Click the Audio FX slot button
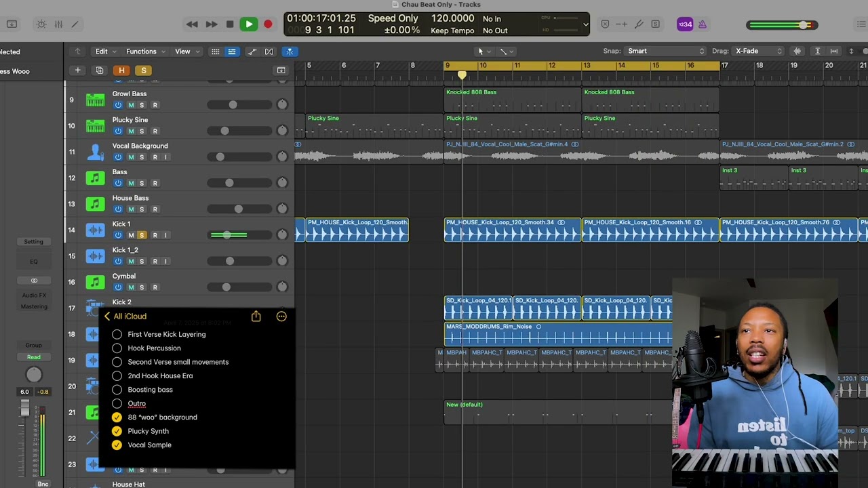This screenshot has height=488, width=868. click(x=33, y=295)
